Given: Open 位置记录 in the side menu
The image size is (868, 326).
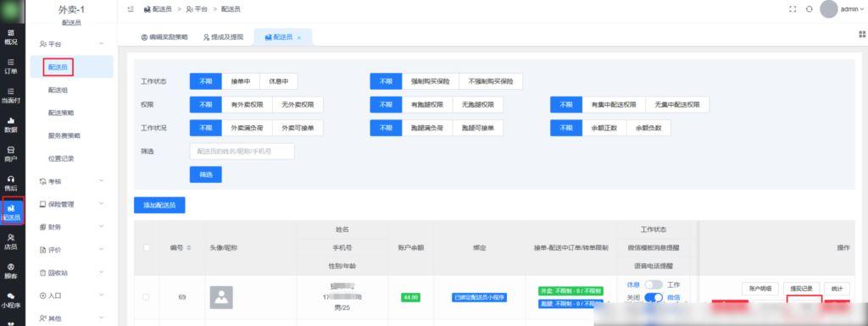Looking at the screenshot, I should click(x=61, y=158).
